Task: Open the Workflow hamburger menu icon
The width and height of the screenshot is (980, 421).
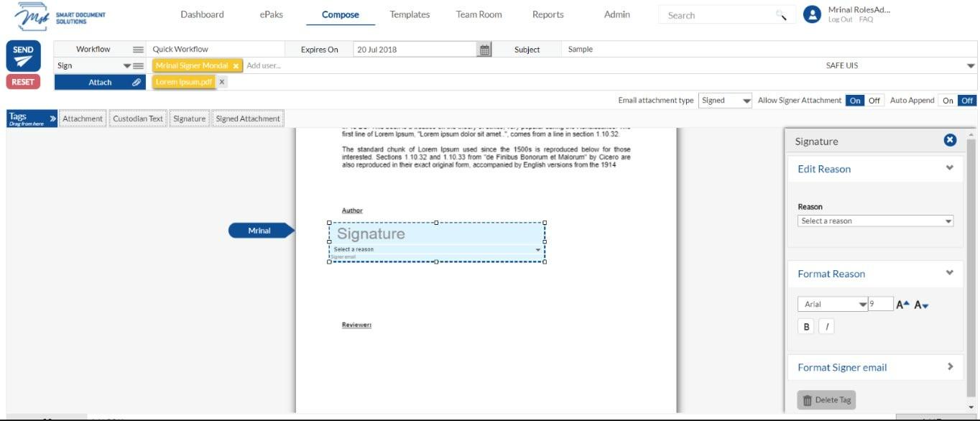Action: click(138, 50)
